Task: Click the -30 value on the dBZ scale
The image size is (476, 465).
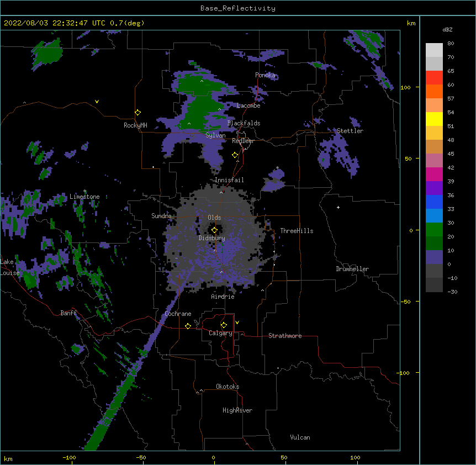Action: pyautogui.click(x=452, y=292)
